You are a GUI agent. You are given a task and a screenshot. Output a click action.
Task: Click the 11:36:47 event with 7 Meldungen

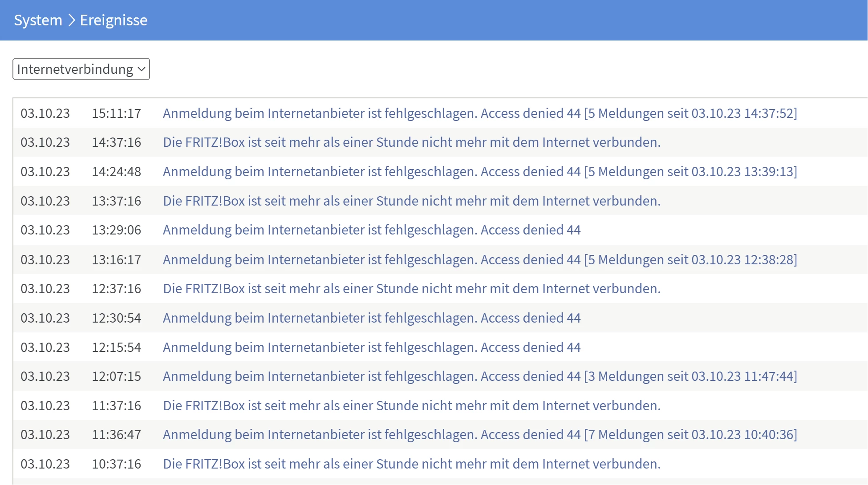click(x=479, y=435)
